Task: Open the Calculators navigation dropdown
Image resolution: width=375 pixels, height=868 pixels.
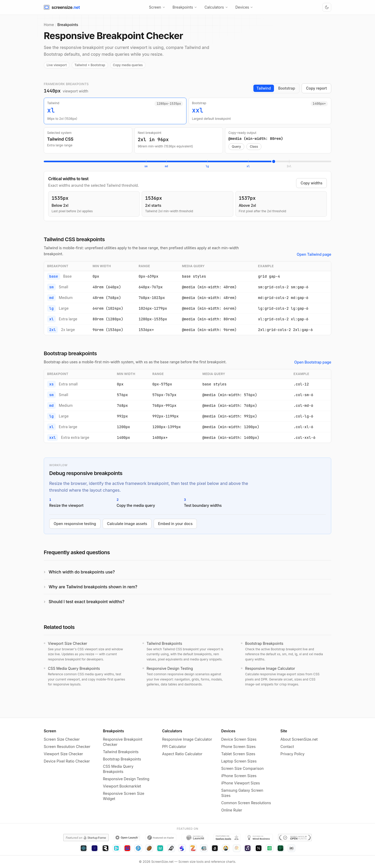Action: point(216,7)
